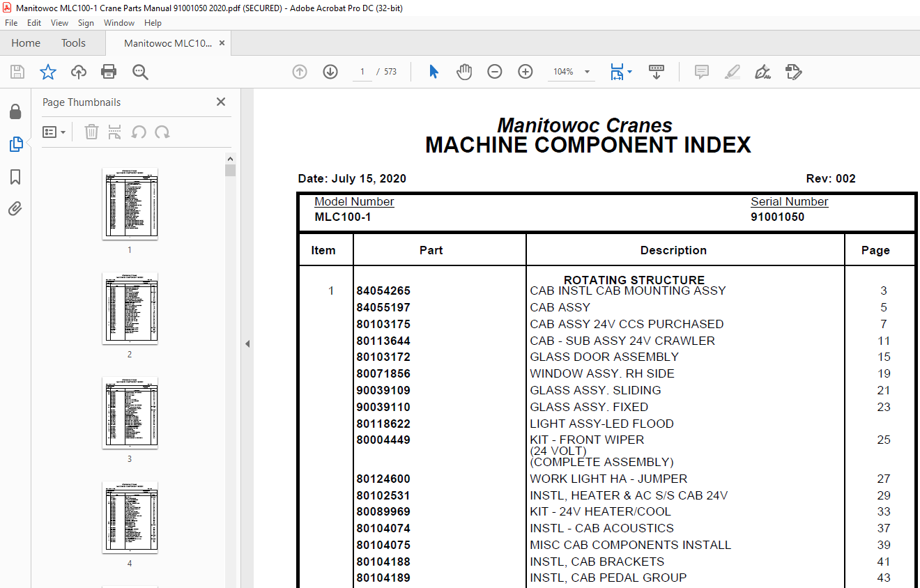The height and width of the screenshot is (588, 920).
Task: Click the model number MLC100-1
Action: (x=343, y=217)
